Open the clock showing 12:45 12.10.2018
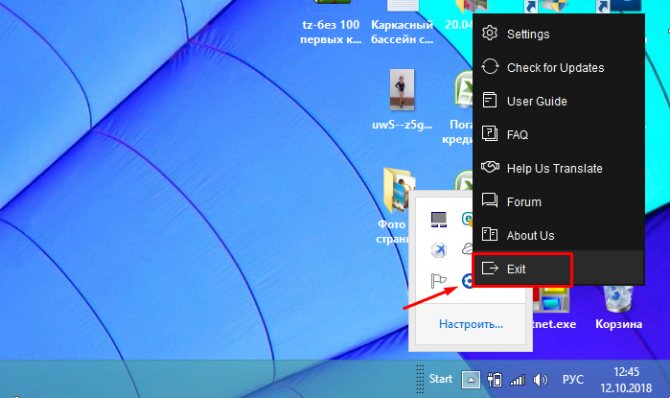The height and width of the screenshot is (398, 670). [x=626, y=380]
